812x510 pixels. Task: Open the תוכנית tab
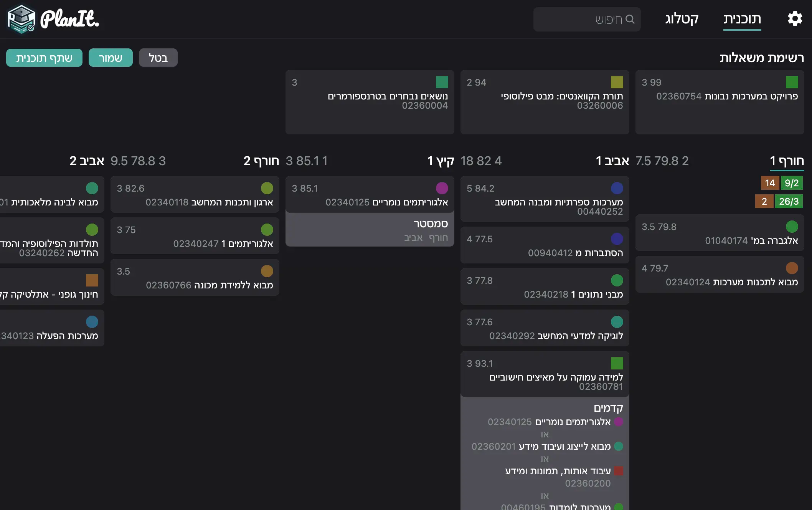(x=742, y=19)
